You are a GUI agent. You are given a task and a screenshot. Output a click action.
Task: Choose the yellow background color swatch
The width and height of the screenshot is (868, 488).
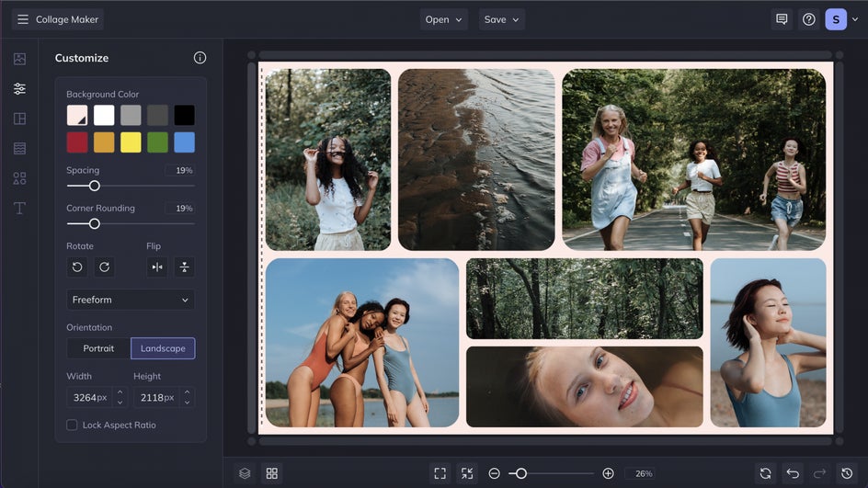131,142
